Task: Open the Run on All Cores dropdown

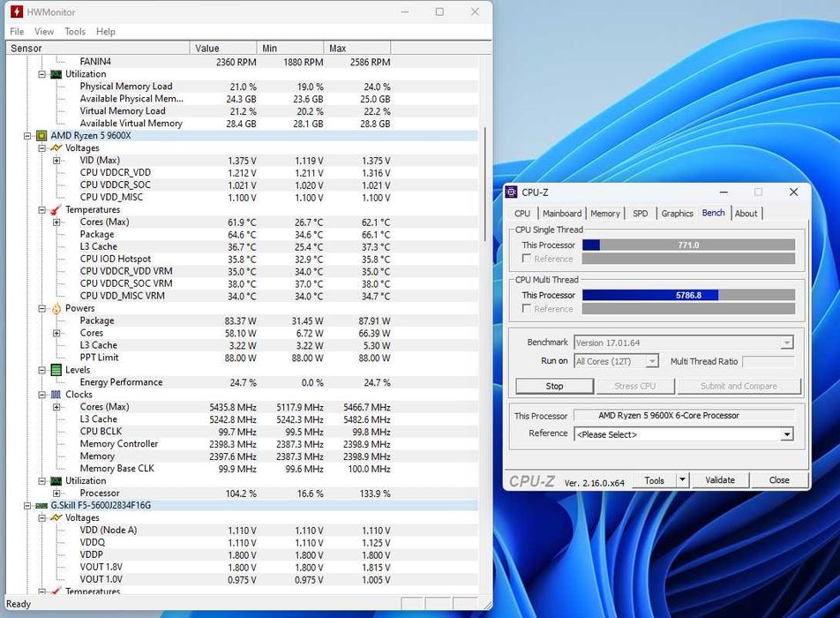Action: 652,361
